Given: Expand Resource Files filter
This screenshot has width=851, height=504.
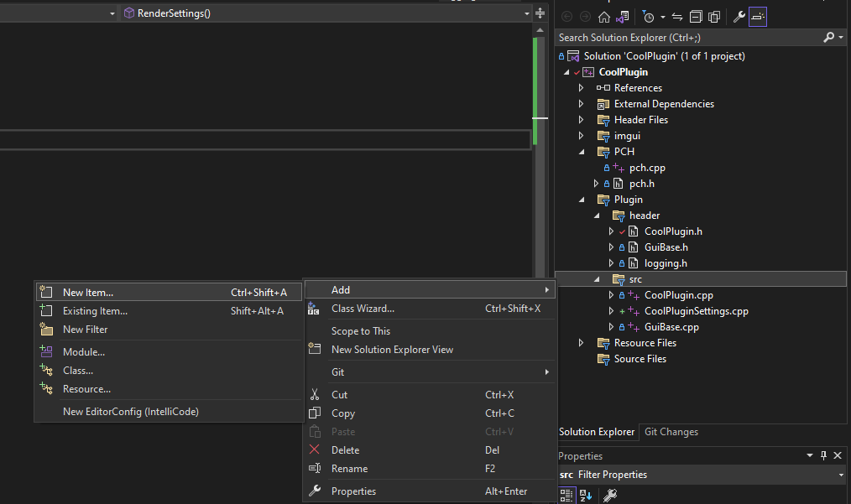Looking at the screenshot, I should [x=581, y=343].
